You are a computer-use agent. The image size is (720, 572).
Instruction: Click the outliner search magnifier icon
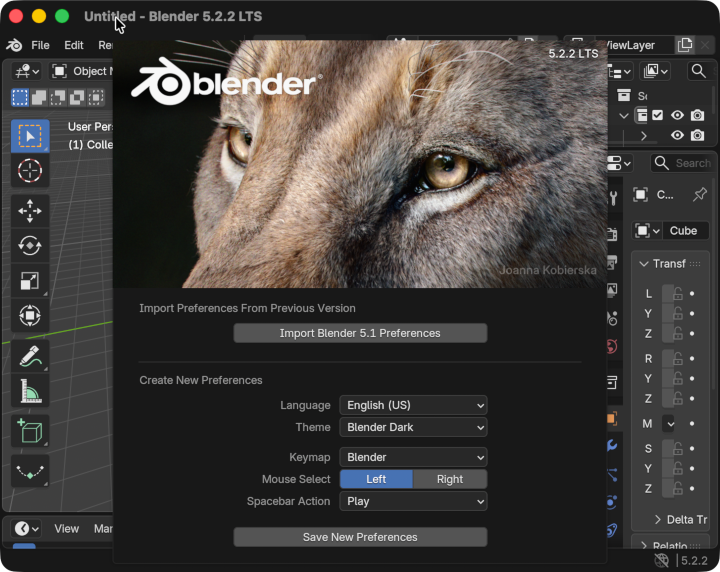click(698, 71)
